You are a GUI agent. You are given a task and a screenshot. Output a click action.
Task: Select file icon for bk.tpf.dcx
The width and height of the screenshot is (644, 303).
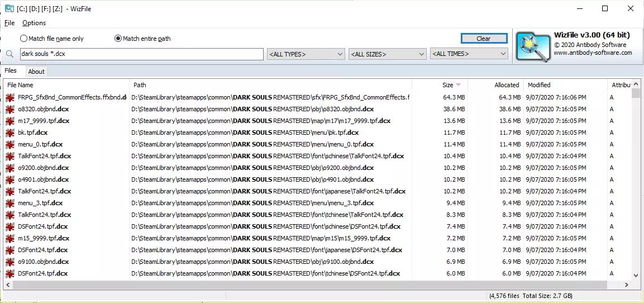(10, 133)
